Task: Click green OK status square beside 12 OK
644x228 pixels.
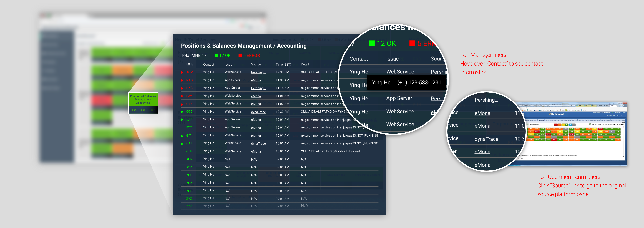Action: point(216,56)
